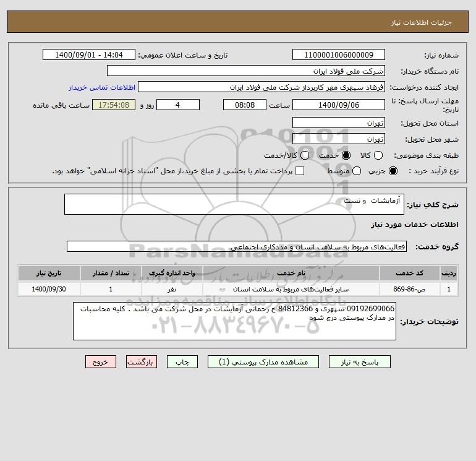Screen dimensions: 476x461
Task: Click the remaining days field showing 4
Action: point(177,105)
